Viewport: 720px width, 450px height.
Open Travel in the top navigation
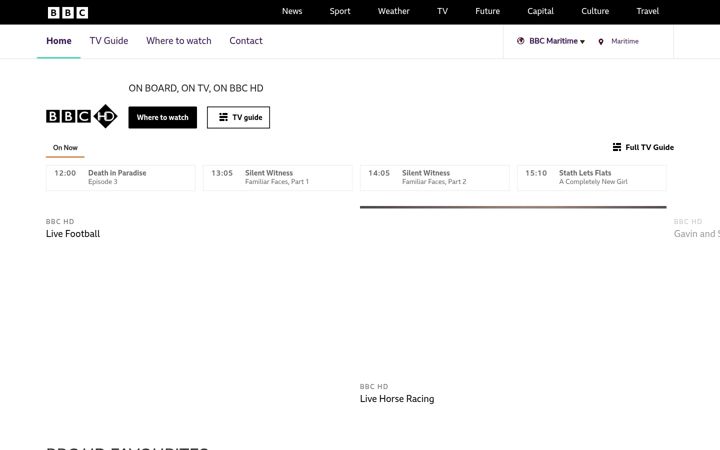point(647,11)
